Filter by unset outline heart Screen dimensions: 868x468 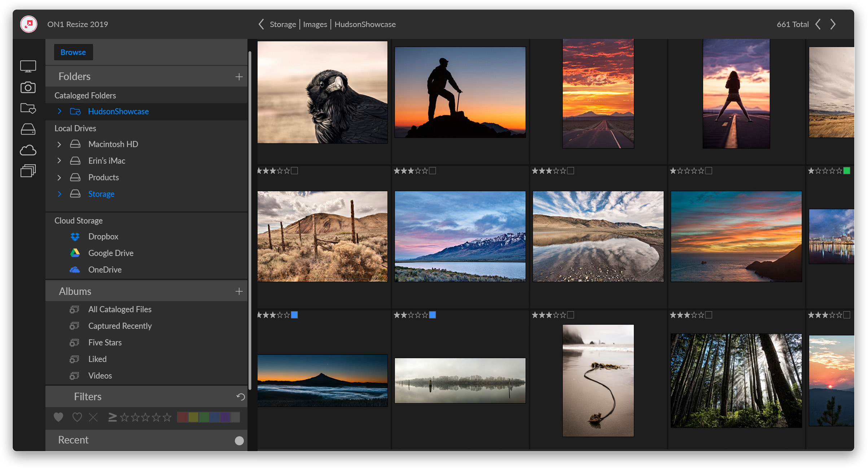[x=77, y=417]
